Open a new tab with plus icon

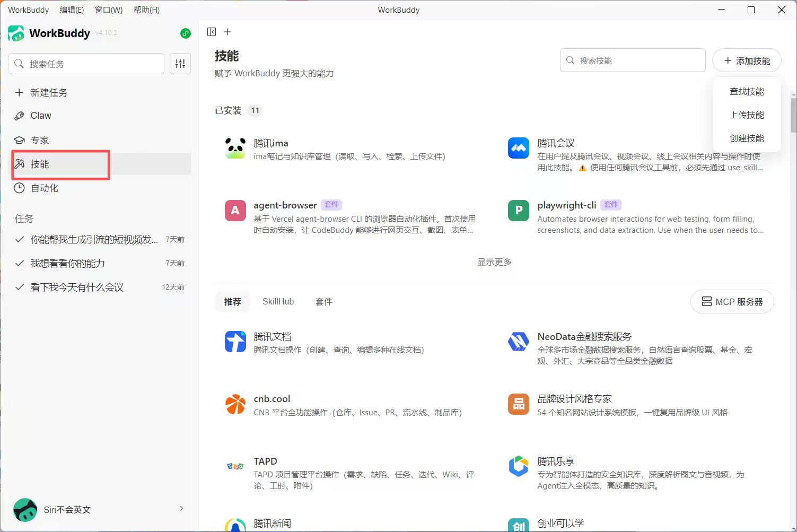point(227,32)
